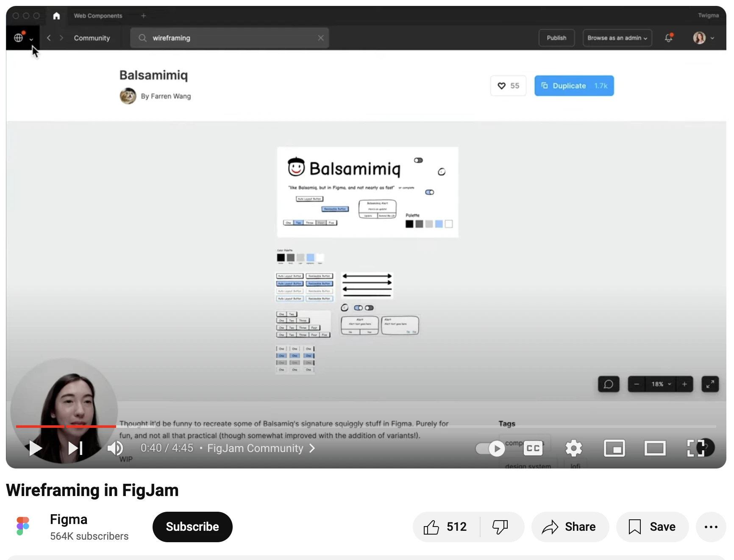
Task: Click the Wireframing in FigJam video title
Action: coord(92,491)
